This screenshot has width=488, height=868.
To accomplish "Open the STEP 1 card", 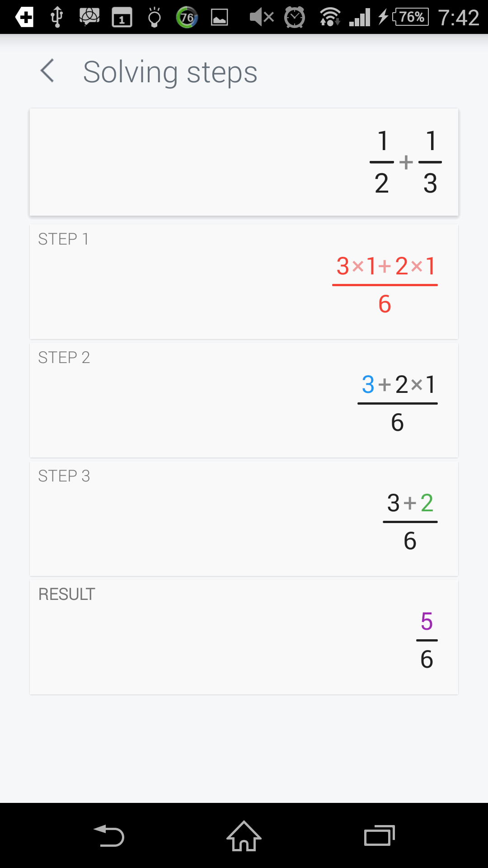I will tap(244, 282).
